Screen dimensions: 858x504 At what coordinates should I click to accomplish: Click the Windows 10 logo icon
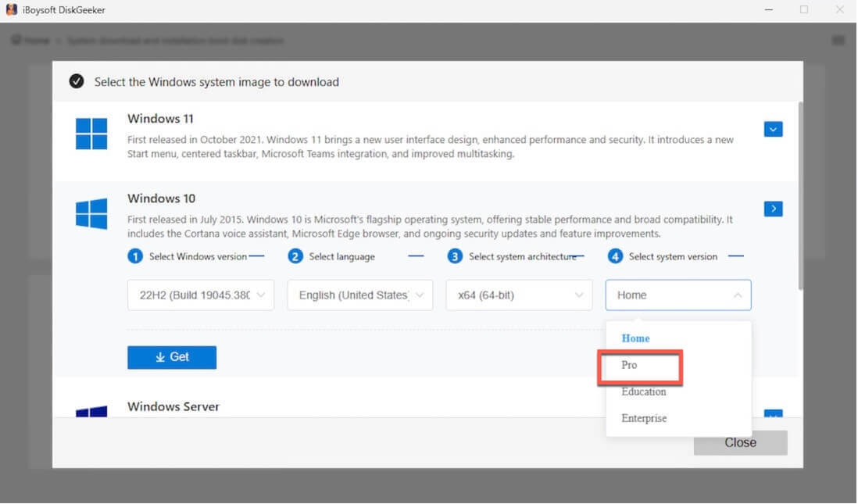click(x=91, y=213)
